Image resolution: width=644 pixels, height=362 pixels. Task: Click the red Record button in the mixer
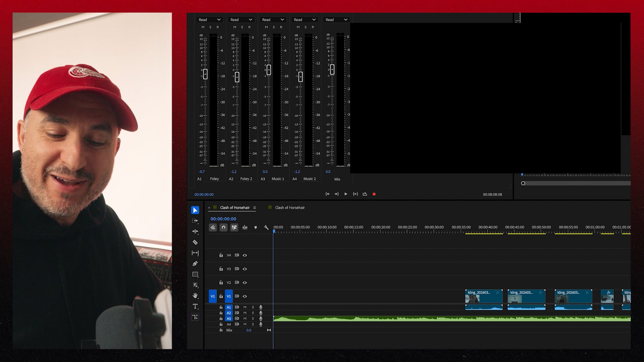(374, 194)
